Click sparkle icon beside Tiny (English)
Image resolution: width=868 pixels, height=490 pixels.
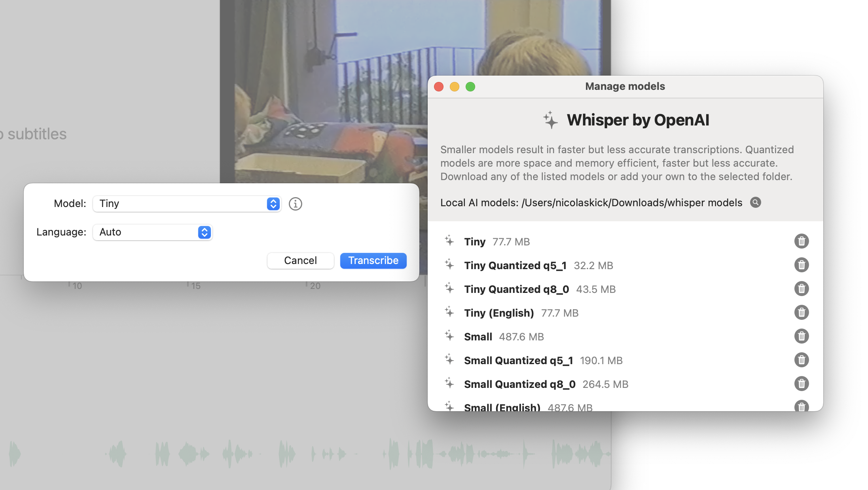449,312
